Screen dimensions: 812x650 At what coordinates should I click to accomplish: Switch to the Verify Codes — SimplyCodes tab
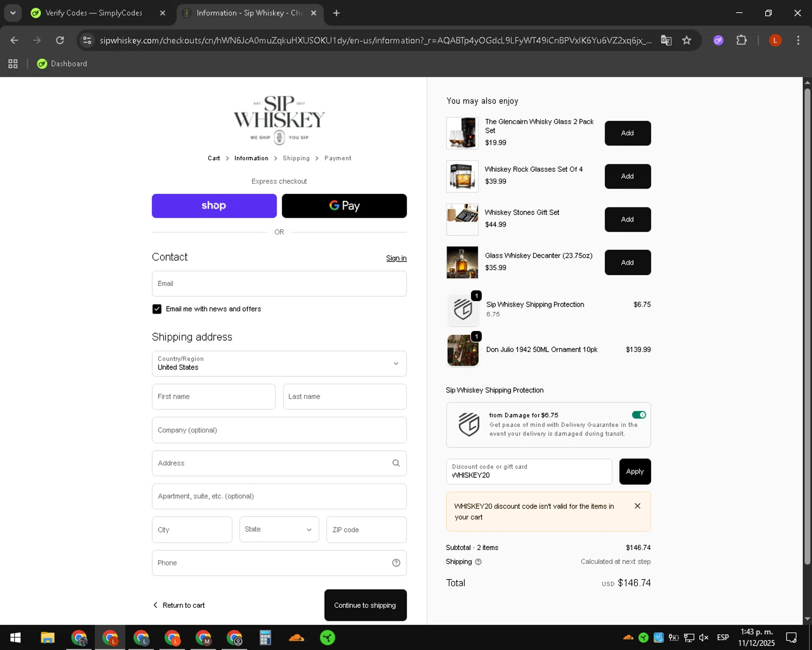[94, 13]
